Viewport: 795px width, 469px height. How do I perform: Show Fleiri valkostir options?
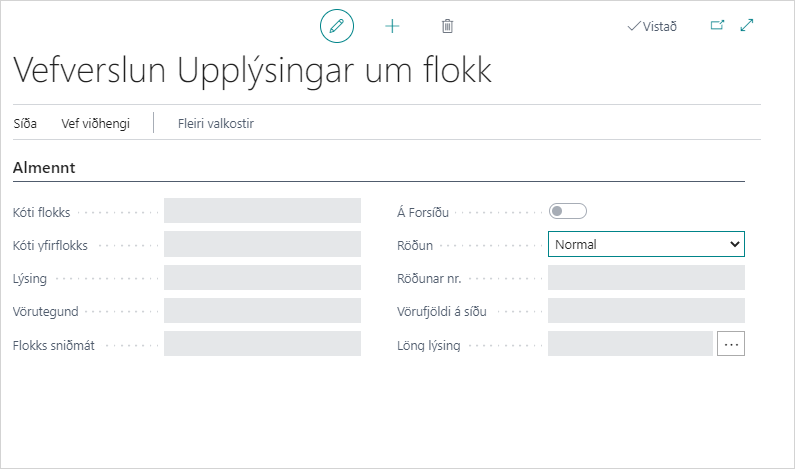[214, 124]
